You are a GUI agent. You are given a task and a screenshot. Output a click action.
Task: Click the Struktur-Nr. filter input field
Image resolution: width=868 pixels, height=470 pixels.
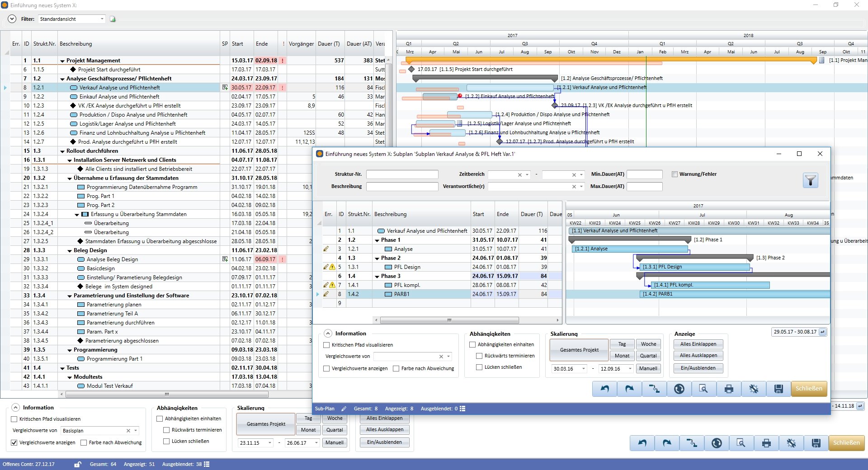[x=402, y=174]
